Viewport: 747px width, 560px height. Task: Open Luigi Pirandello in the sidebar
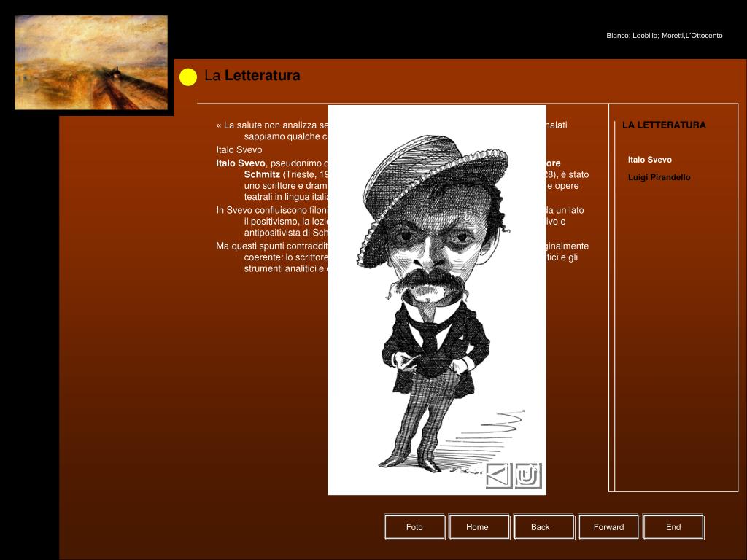click(x=659, y=177)
